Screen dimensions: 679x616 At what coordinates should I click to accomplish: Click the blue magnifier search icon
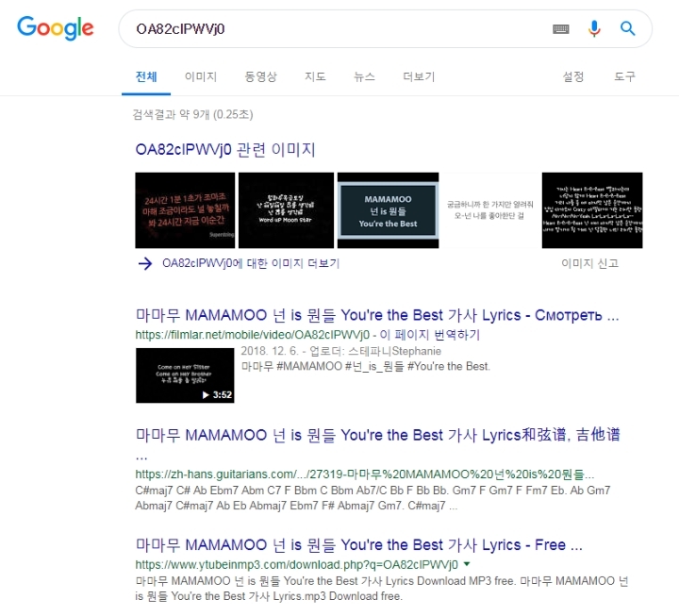(x=627, y=28)
